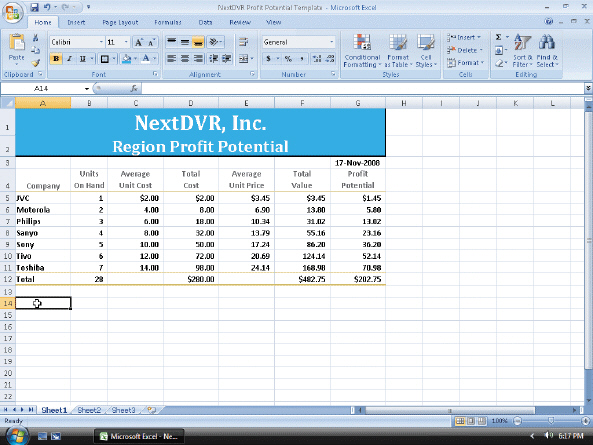Image resolution: width=593 pixels, height=445 pixels.
Task: Toggle underline formatting
Action: (x=82, y=59)
